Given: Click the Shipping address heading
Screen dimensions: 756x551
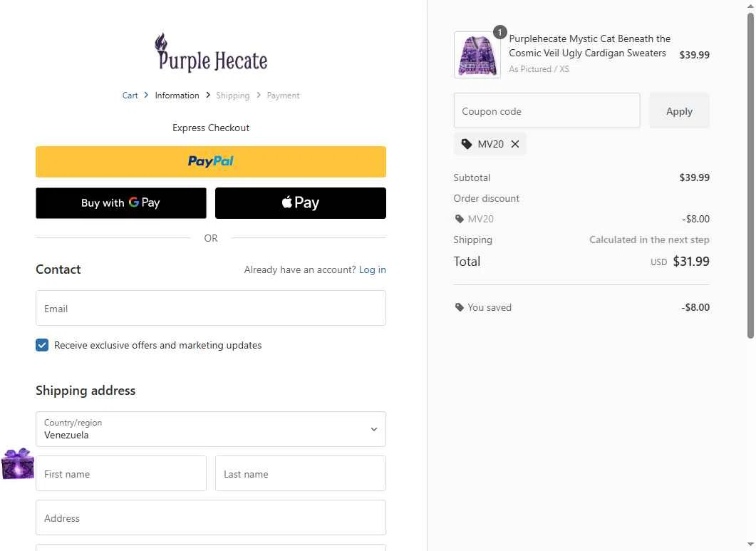Looking at the screenshot, I should (86, 391).
